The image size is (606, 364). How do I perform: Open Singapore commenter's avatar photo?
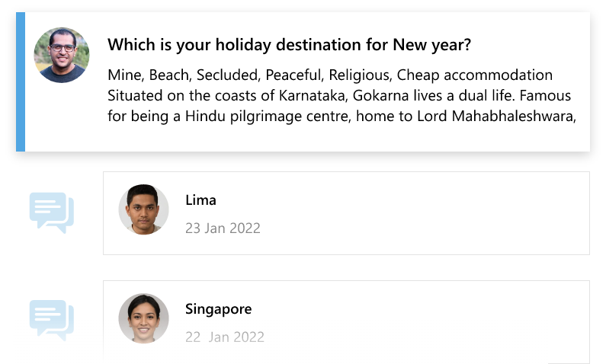point(143,318)
